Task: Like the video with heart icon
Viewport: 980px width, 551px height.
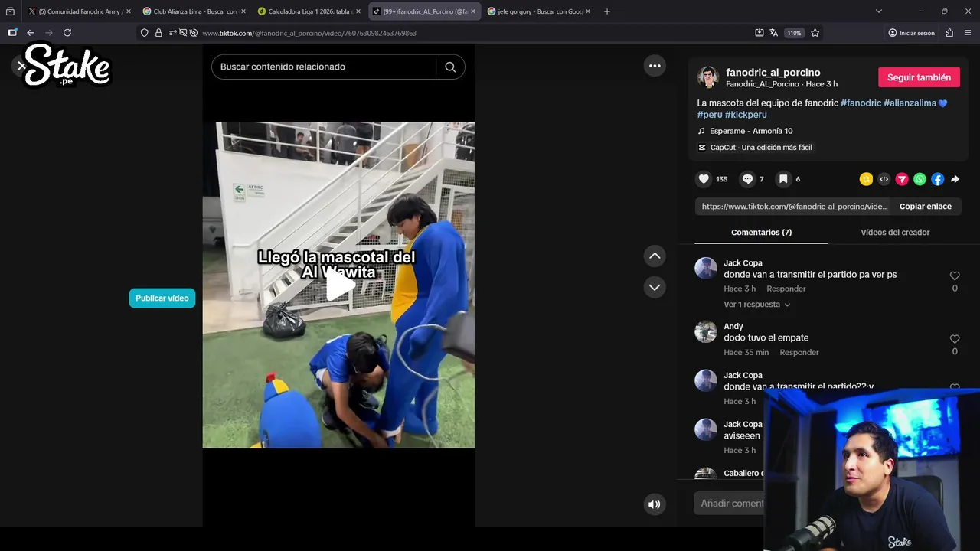Action: (704, 179)
